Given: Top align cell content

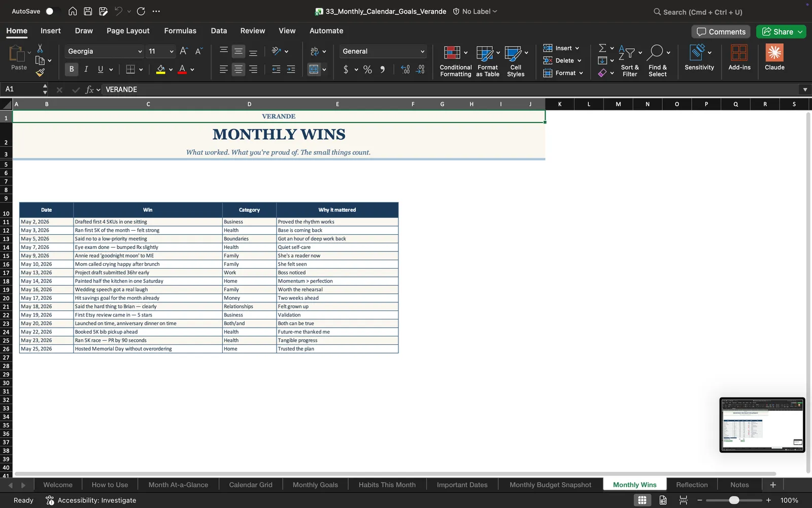Looking at the screenshot, I should 223,51.
